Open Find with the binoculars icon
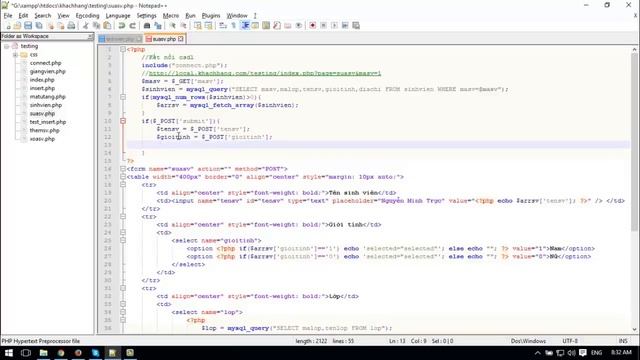This screenshot has height=360, width=640. click(x=147, y=25)
